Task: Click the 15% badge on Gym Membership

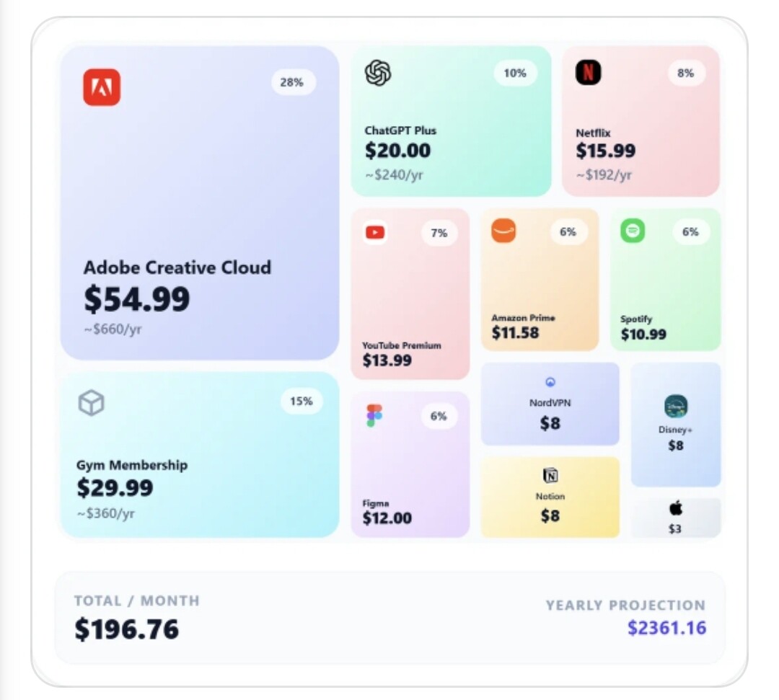Action: click(x=302, y=402)
